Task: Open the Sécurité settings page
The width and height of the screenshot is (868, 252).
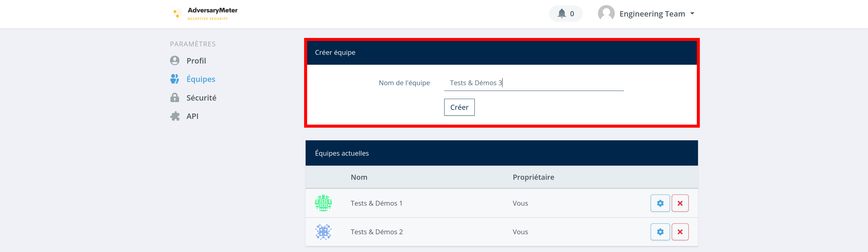Action: [201, 98]
